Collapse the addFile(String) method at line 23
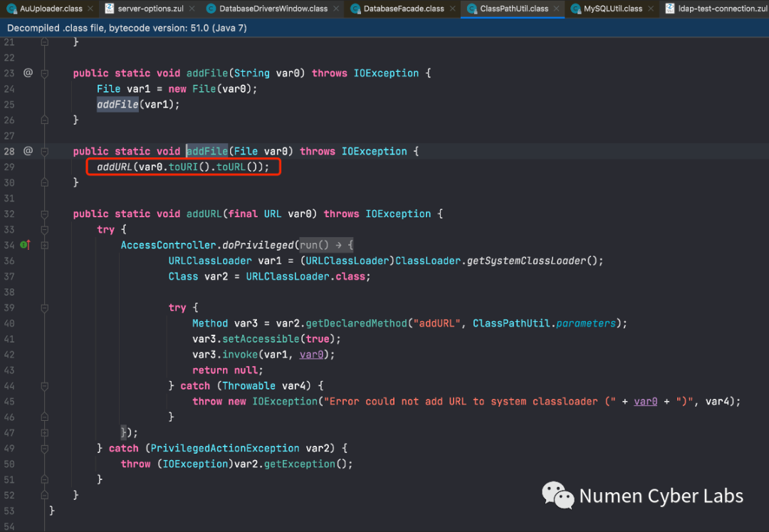The image size is (769, 532). pos(45,73)
